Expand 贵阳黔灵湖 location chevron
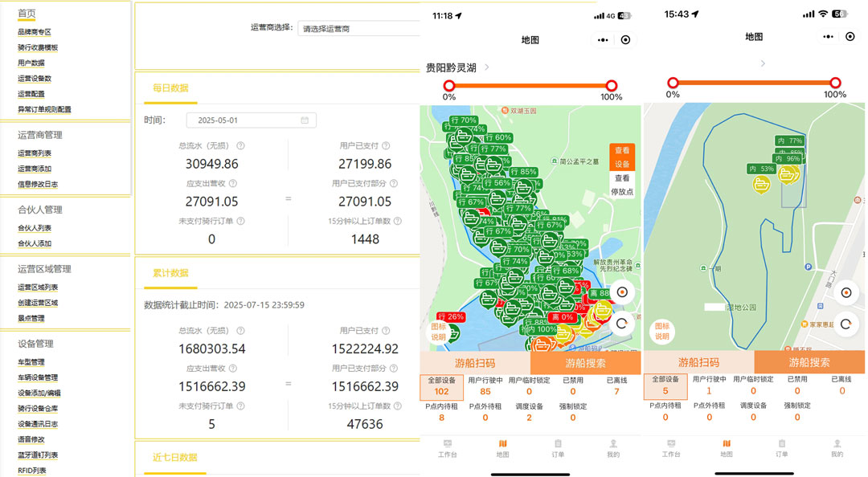 pos(487,67)
